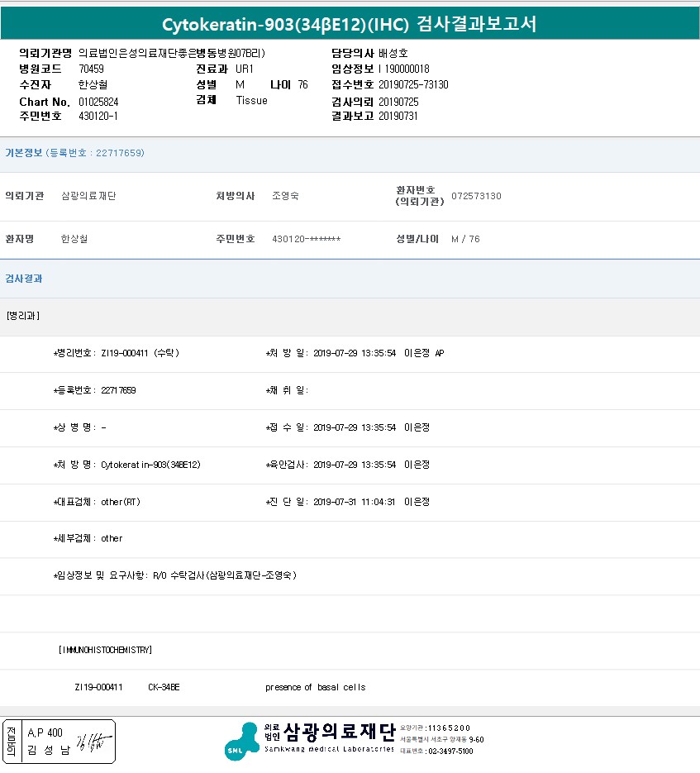Click the 접수번호 value 20190725-73130

413,84
